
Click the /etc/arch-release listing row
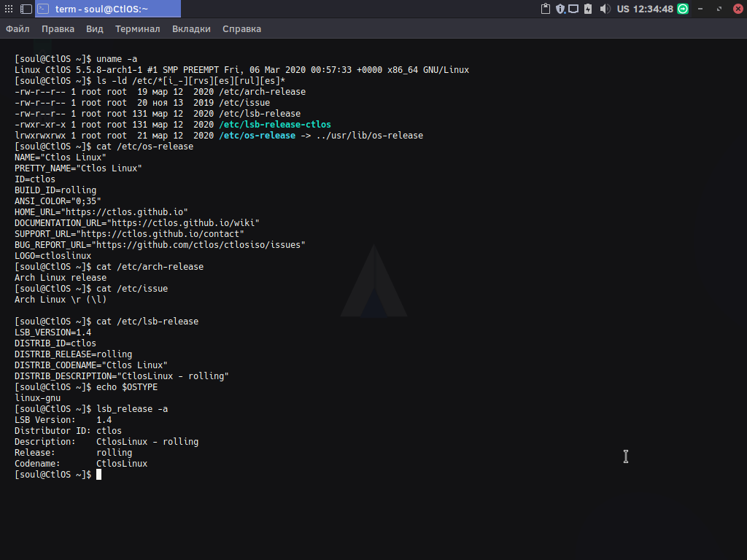[160, 92]
